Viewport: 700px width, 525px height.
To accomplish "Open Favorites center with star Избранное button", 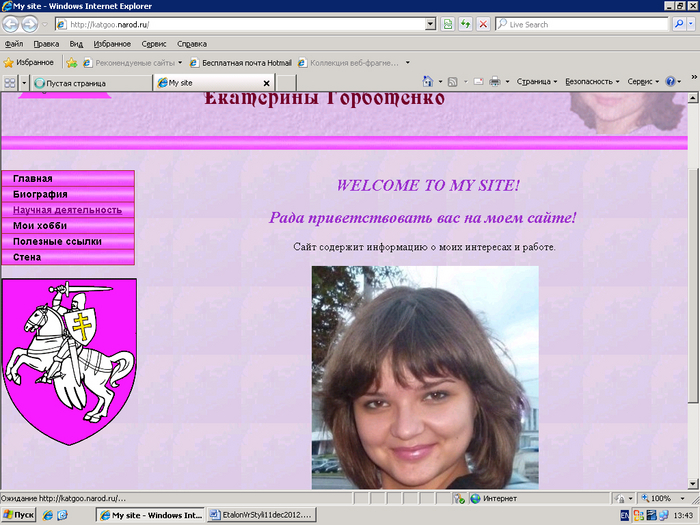I will pos(29,62).
